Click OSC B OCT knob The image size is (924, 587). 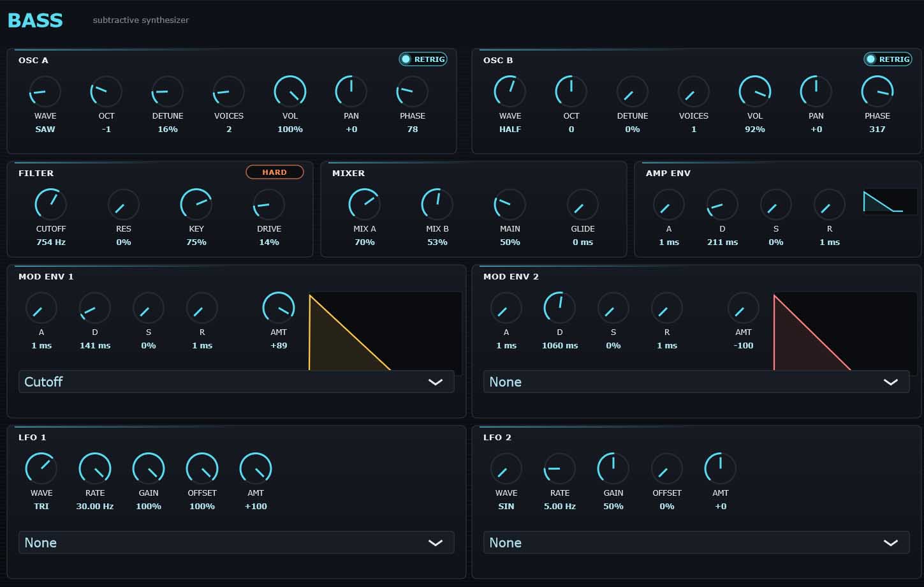[571, 92]
